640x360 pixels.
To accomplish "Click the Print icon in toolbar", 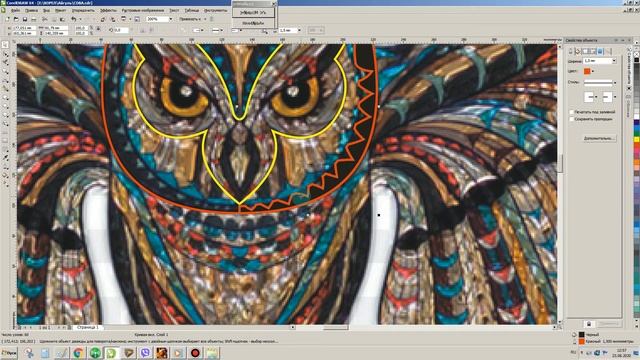I will click(34, 19).
